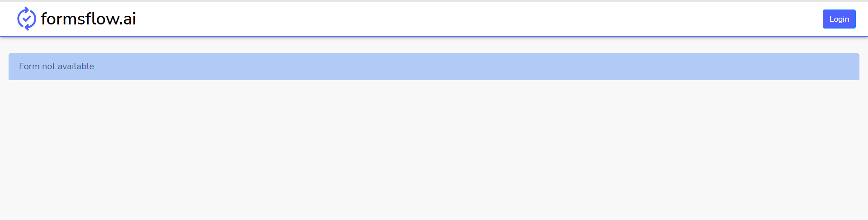Click the right end of the alert banner

850,67
